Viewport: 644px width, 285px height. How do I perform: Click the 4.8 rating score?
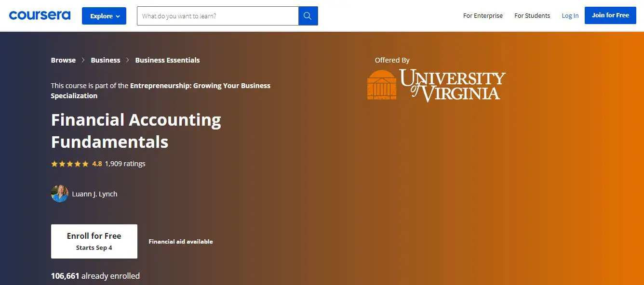[97, 164]
